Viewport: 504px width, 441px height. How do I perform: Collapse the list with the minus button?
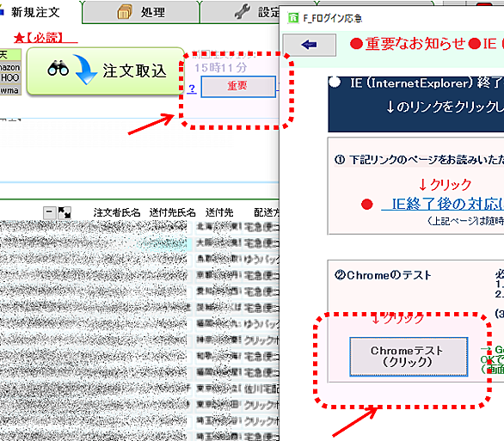tap(50, 212)
